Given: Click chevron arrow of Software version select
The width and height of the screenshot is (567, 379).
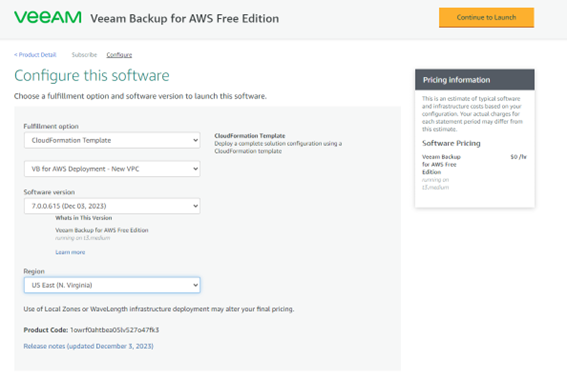Looking at the screenshot, I should (x=195, y=206).
